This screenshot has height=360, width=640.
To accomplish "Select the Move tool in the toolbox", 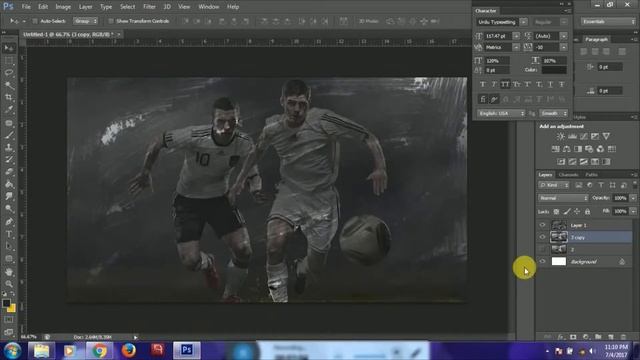I will pyautogui.click(x=9, y=48).
